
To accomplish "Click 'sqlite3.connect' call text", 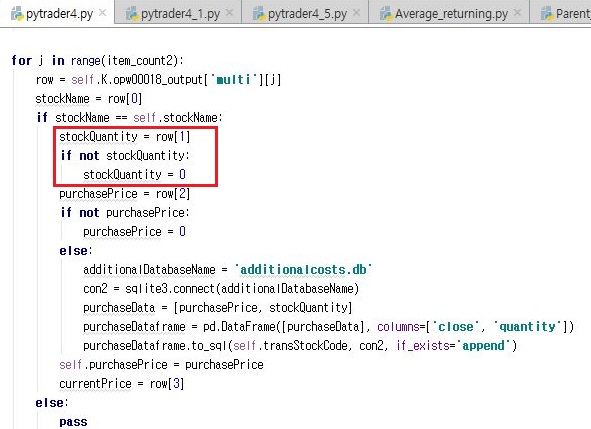I will click(170, 289).
